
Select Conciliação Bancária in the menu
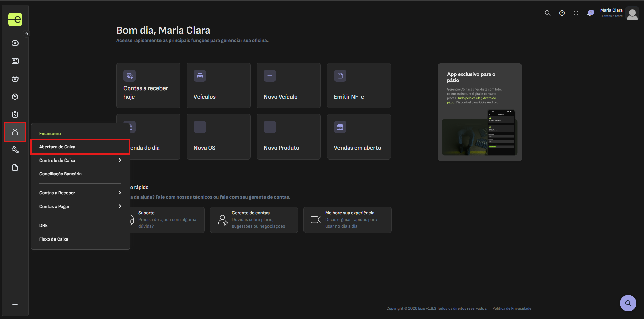(x=80, y=174)
